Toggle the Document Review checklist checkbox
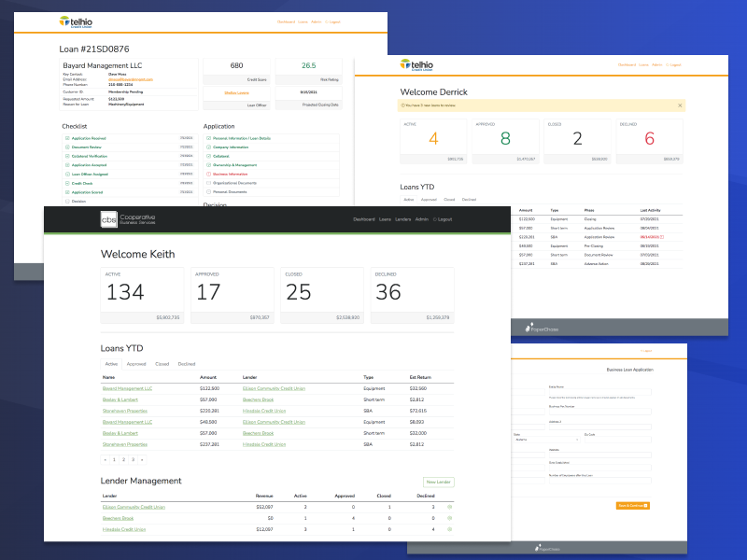 (67, 147)
